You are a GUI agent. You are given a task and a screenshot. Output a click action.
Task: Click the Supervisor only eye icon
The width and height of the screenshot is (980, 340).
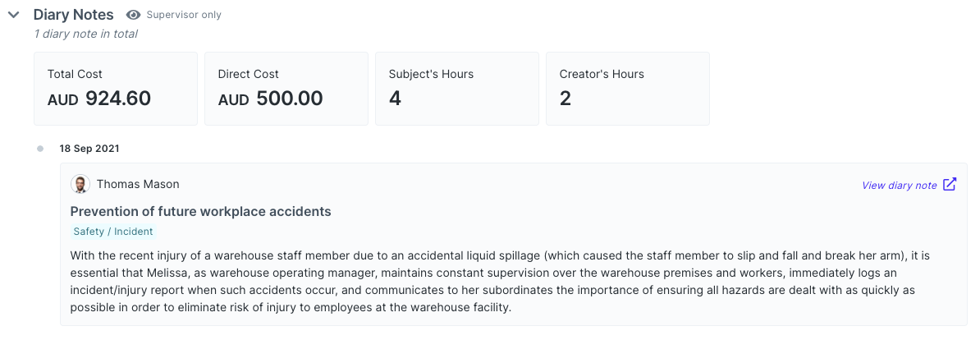coord(133,15)
